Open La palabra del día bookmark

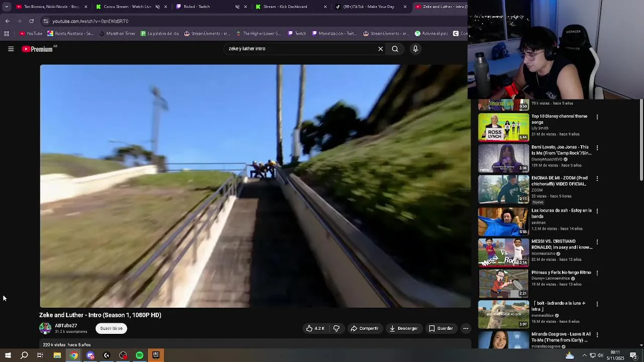[159, 34]
